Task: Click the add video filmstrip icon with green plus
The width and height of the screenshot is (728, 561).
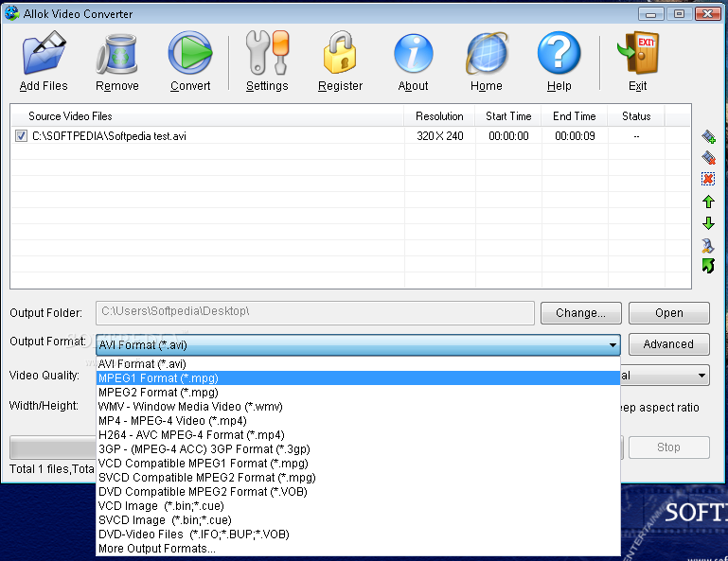Action: click(708, 136)
